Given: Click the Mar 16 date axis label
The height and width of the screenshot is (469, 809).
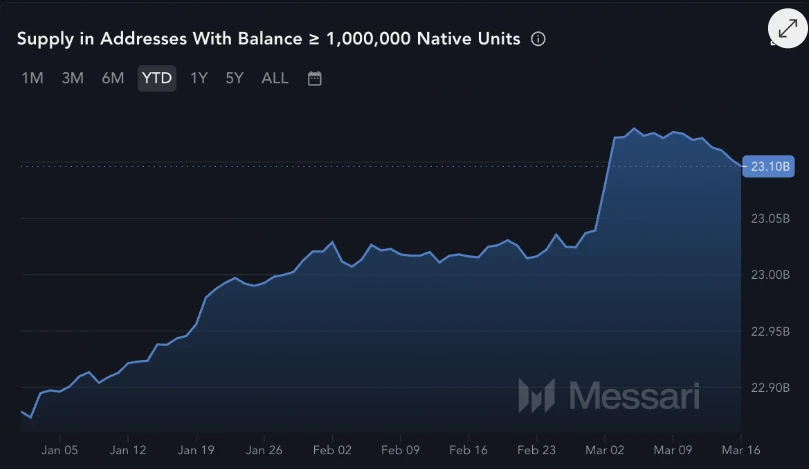Looking at the screenshot, I should pyautogui.click(x=742, y=450).
